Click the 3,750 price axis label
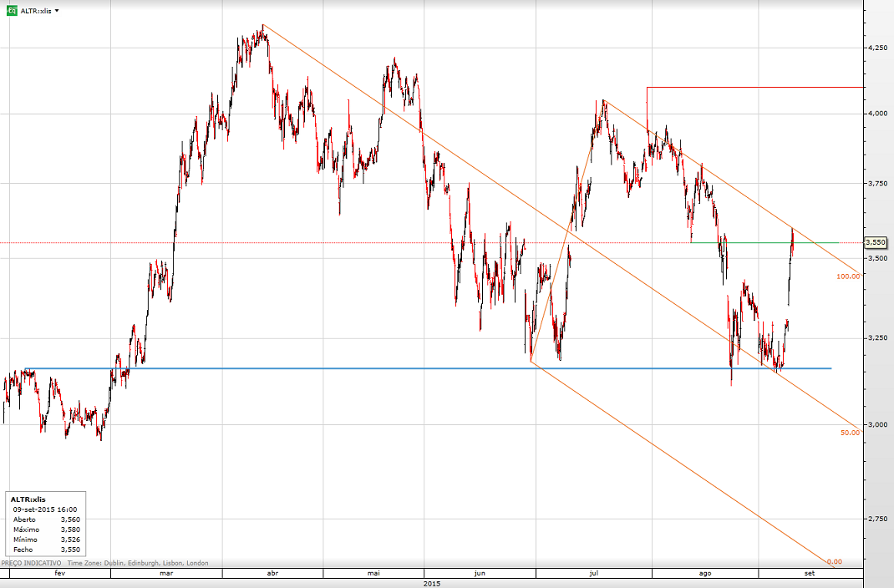 (x=877, y=184)
